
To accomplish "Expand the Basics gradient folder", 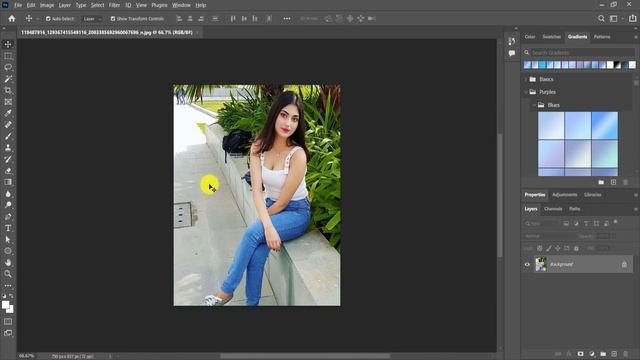I will (526, 79).
